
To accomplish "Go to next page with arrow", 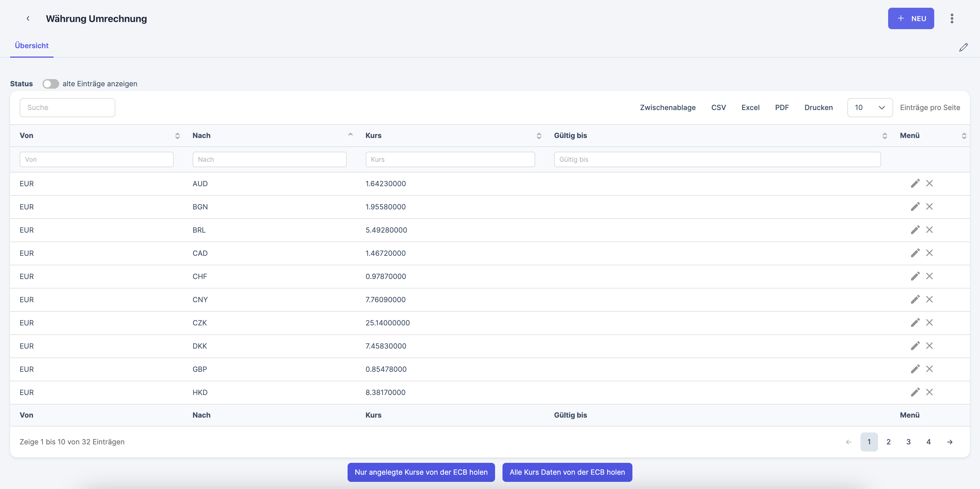I will click(950, 442).
